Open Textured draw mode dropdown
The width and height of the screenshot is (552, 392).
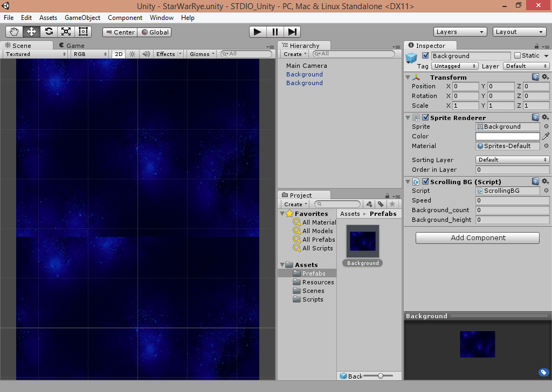point(36,54)
